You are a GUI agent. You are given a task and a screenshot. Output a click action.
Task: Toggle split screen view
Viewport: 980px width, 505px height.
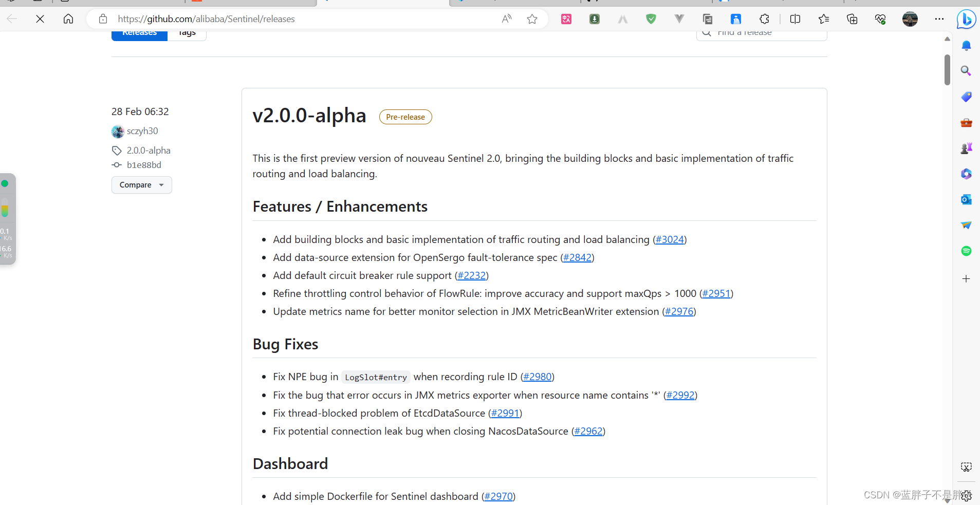[795, 19]
